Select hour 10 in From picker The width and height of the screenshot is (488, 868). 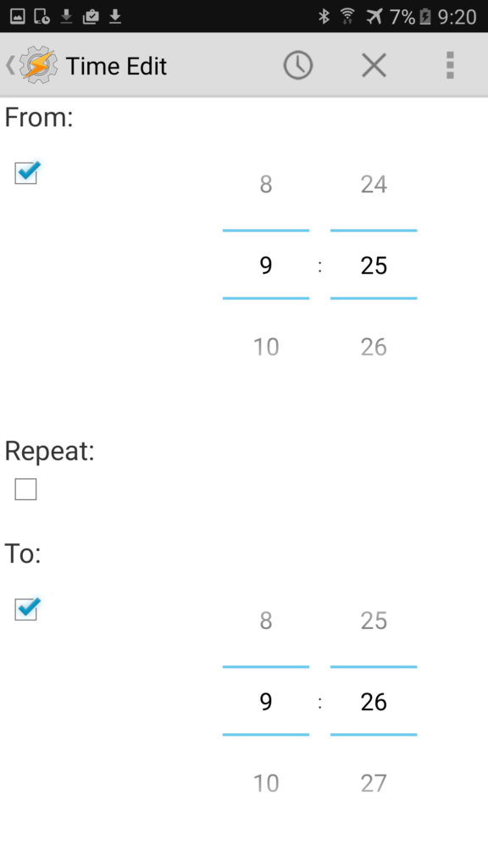coord(266,347)
